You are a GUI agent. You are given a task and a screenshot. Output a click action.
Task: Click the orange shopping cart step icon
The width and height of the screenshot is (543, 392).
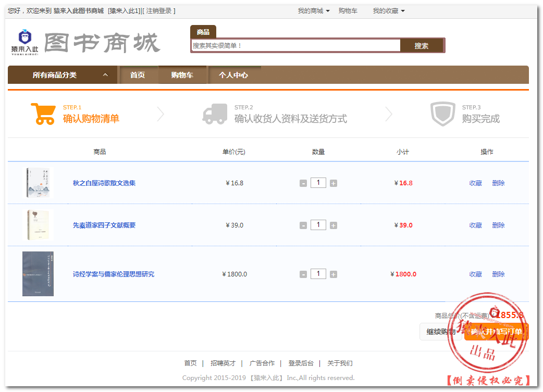pos(43,113)
